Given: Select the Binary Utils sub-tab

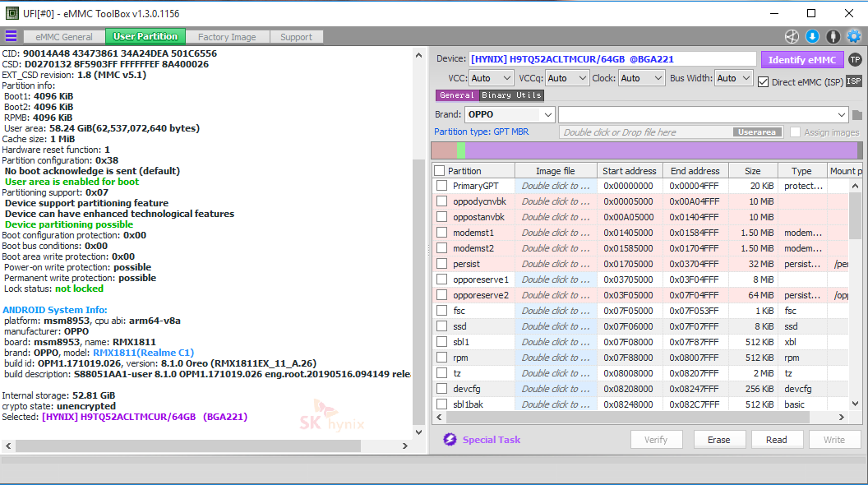Looking at the screenshot, I should point(511,95).
